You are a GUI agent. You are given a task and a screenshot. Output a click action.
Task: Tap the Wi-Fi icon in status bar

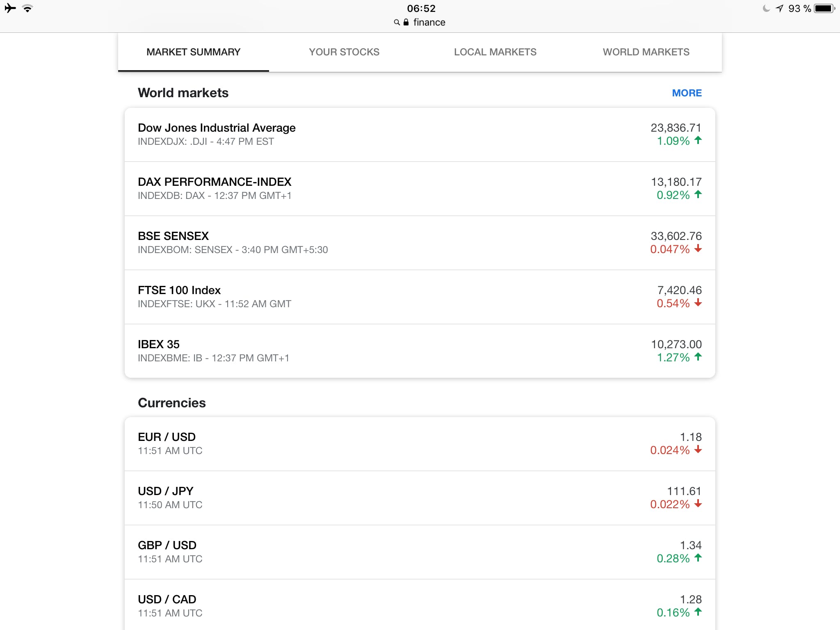tap(27, 8)
